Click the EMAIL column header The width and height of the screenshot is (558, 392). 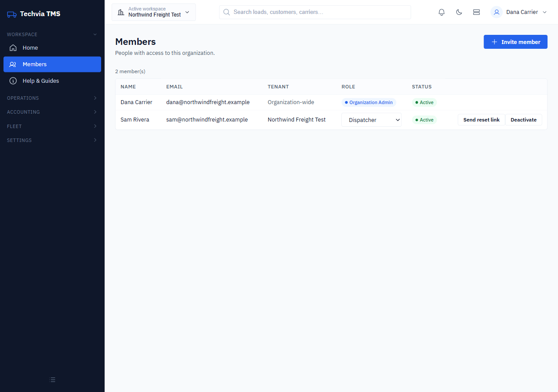click(x=174, y=87)
